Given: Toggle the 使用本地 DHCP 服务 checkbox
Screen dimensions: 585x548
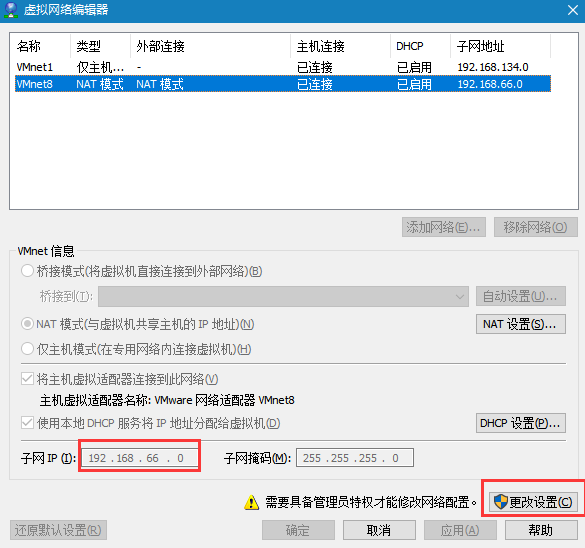Looking at the screenshot, I should click(x=27, y=423).
